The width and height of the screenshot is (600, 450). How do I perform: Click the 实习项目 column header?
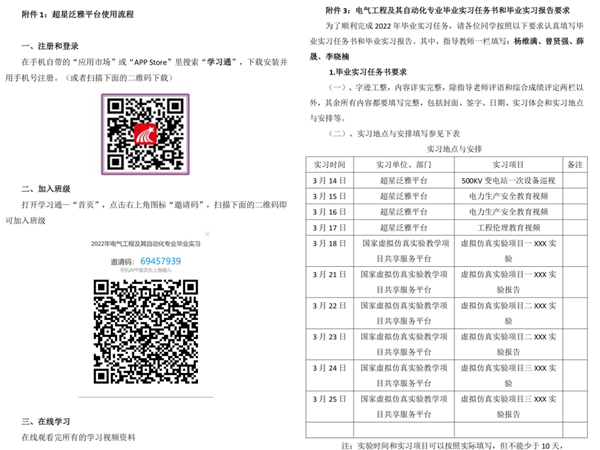(x=505, y=163)
